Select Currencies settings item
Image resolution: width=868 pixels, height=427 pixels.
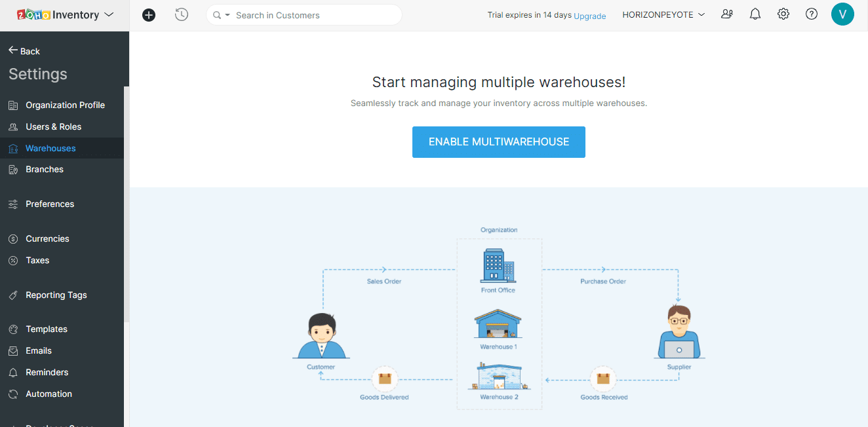tap(47, 238)
